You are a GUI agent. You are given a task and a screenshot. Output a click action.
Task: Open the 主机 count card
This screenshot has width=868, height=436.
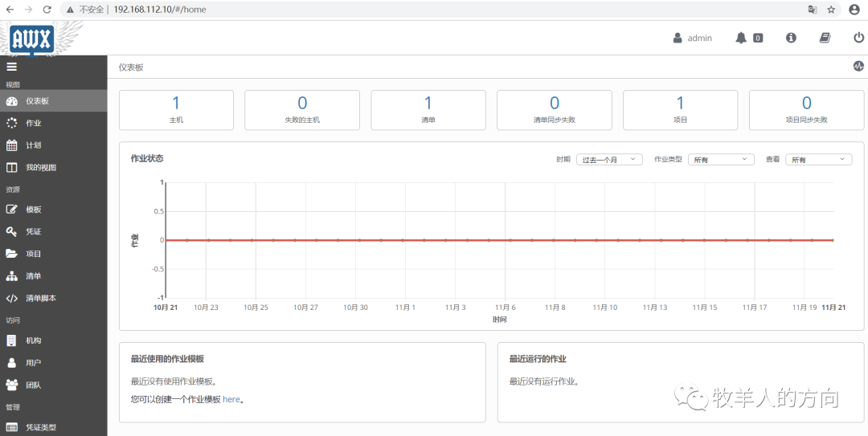(176, 110)
